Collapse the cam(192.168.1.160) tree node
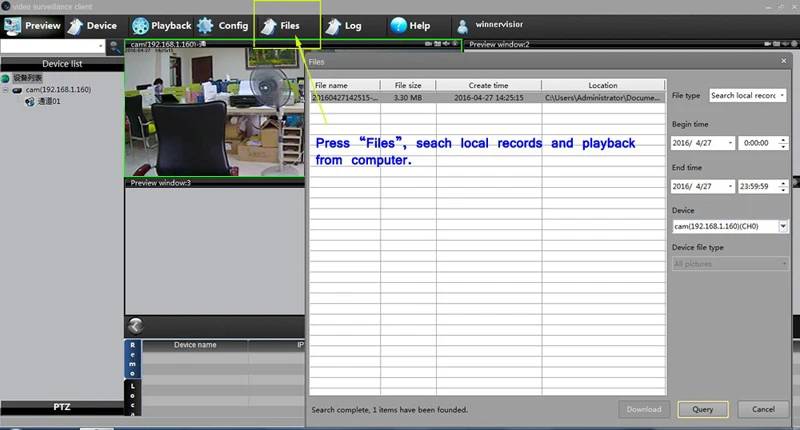Viewport: 800px width, 430px height. point(6,90)
